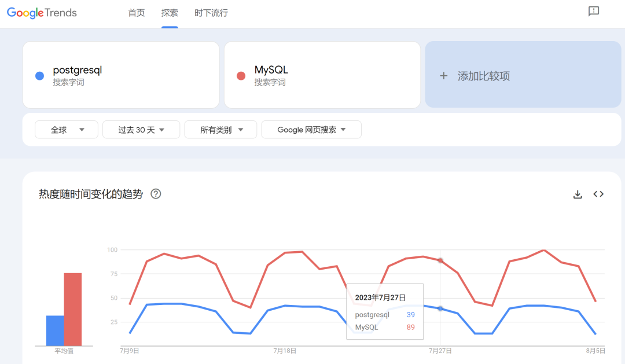The width and height of the screenshot is (625, 364).
Task: Click the red MySQL average bar
Action: (73, 310)
